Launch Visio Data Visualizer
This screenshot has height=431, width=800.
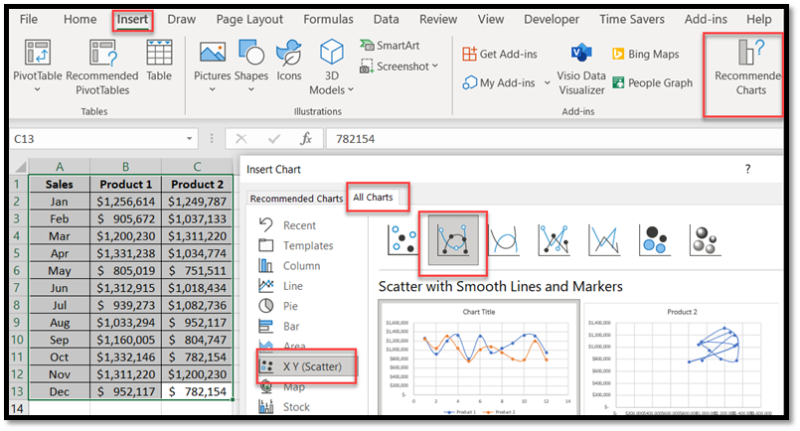click(x=581, y=69)
